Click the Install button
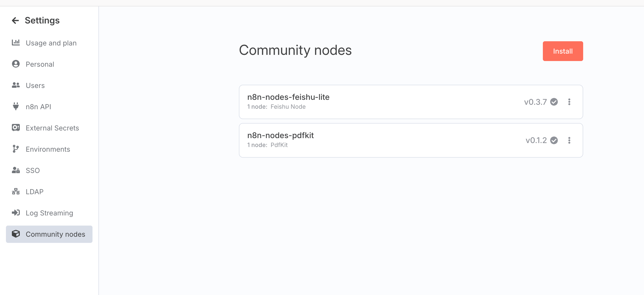The width and height of the screenshot is (644, 295). coord(563,51)
